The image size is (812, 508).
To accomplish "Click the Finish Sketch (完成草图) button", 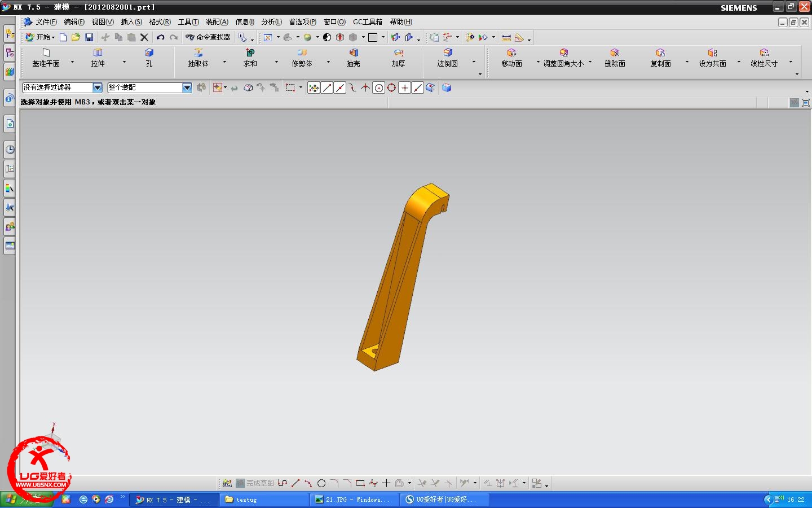I will click(x=255, y=483).
